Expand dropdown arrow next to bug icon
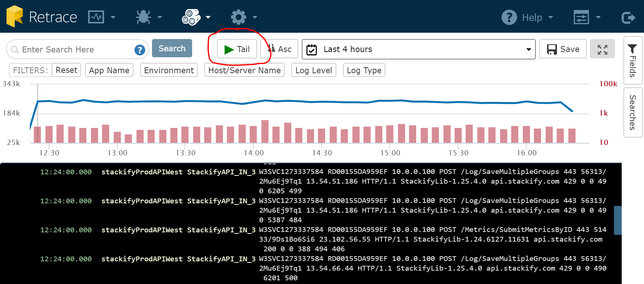The width and height of the screenshot is (644, 284). [160, 17]
